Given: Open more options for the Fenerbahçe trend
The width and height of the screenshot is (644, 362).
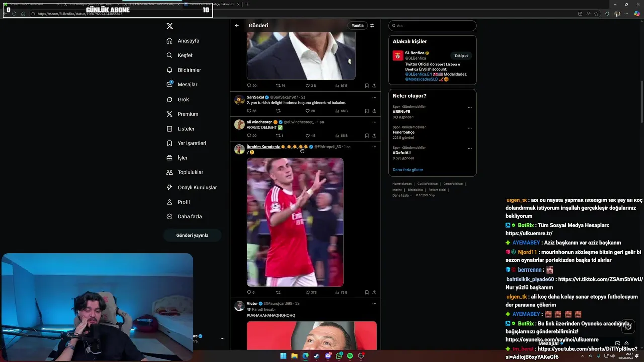Looking at the screenshot, I should [x=470, y=128].
